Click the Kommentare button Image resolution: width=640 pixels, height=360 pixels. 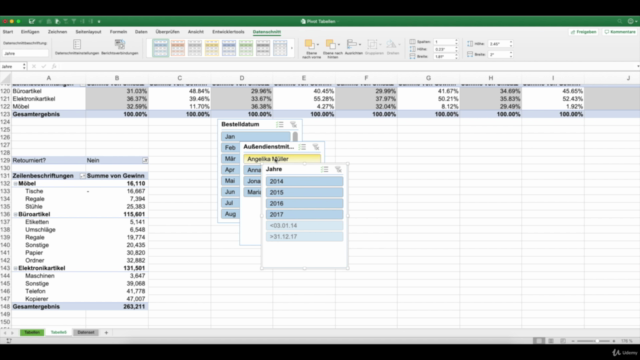point(620,32)
